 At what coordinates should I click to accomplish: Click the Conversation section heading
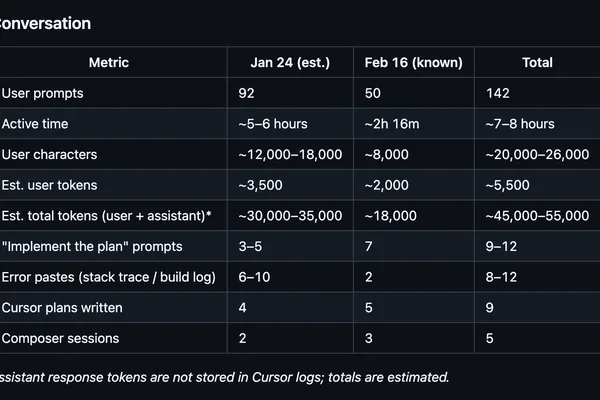[45, 23]
